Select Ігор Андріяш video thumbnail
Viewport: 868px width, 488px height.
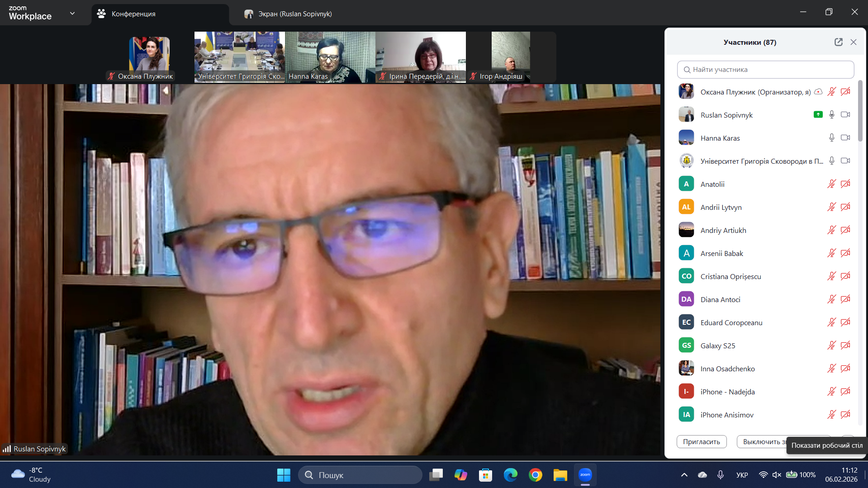tap(511, 57)
